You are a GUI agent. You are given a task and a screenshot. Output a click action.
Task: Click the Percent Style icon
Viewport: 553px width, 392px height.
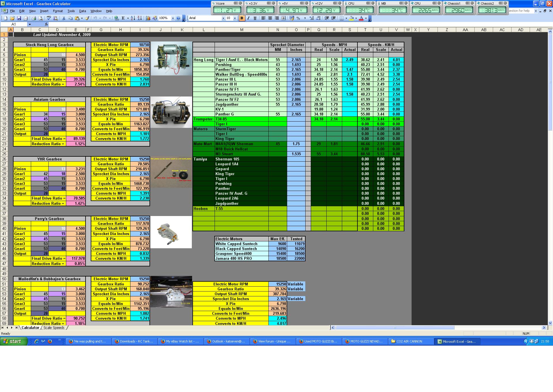click(x=298, y=18)
